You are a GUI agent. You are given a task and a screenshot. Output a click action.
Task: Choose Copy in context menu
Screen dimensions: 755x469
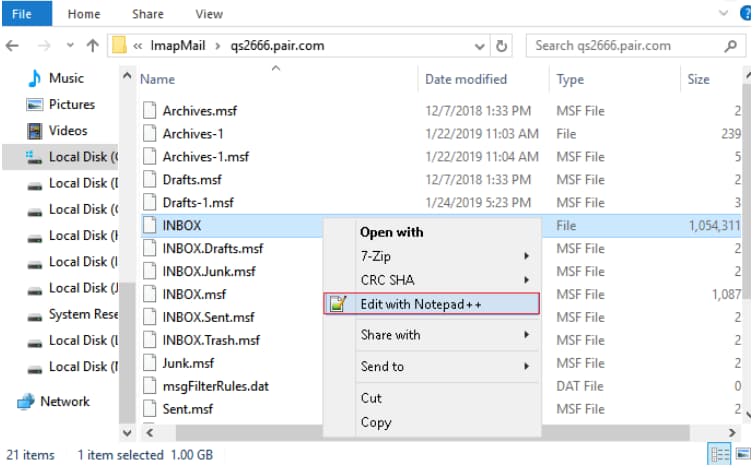(376, 422)
